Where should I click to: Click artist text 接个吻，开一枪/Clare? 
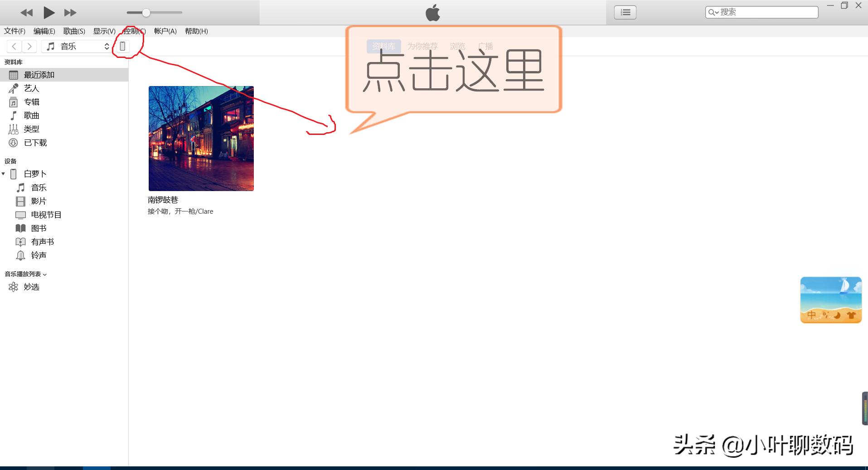[180, 211]
